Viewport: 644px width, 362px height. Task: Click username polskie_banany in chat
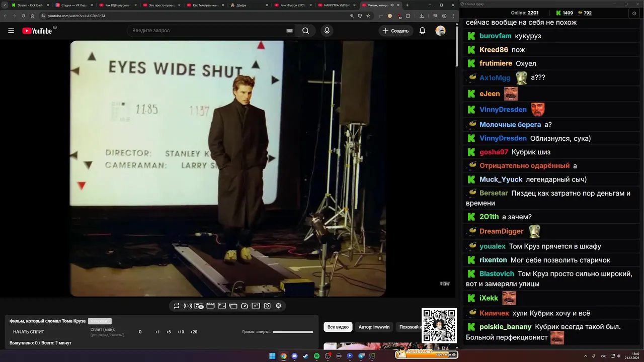pos(506,327)
